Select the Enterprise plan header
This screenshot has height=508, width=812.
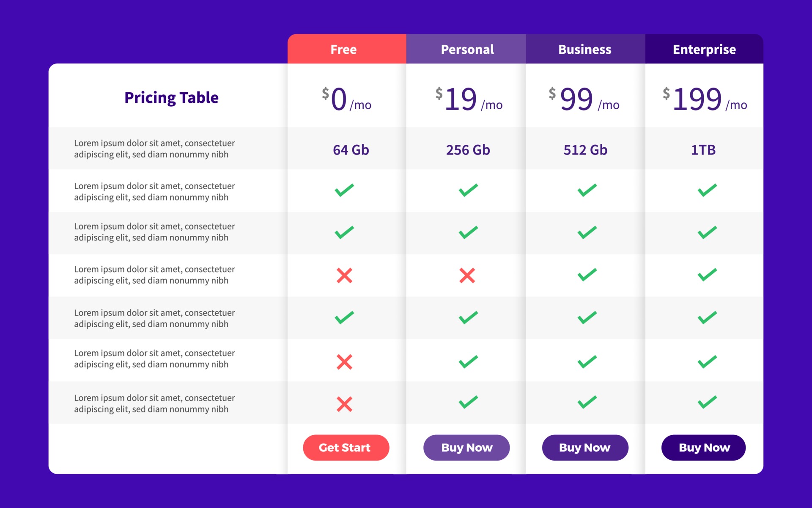coord(704,49)
